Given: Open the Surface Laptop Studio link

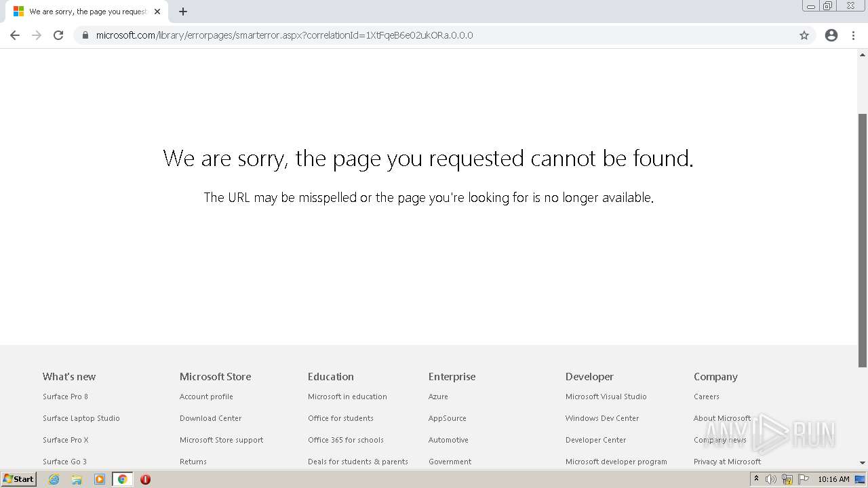Looking at the screenshot, I should click(x=81, y=418).
